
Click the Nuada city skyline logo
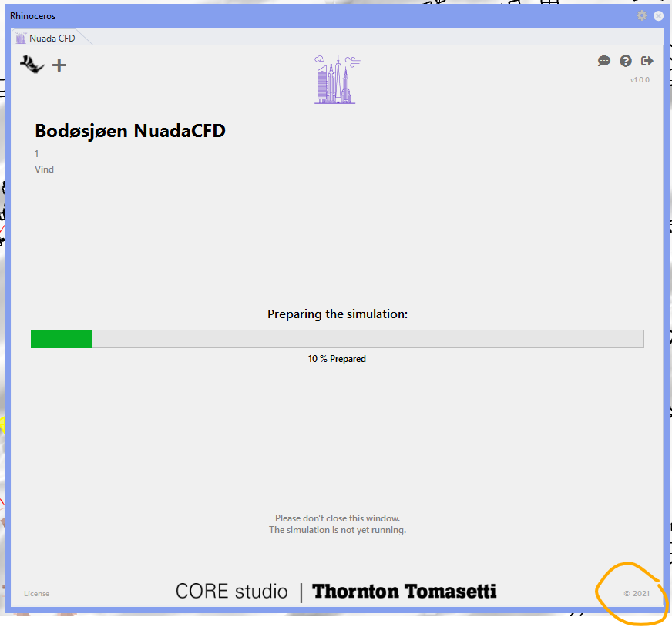pos(337,79)
